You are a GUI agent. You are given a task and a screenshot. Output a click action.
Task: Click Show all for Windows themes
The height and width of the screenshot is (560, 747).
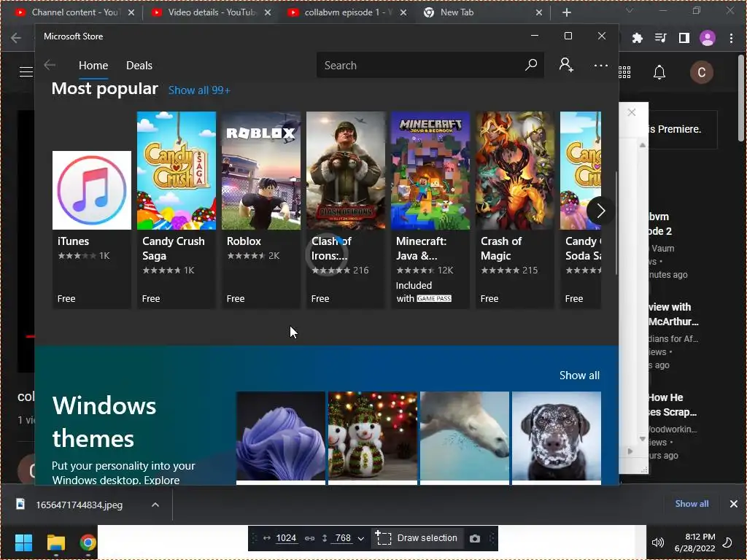[579, 376]
